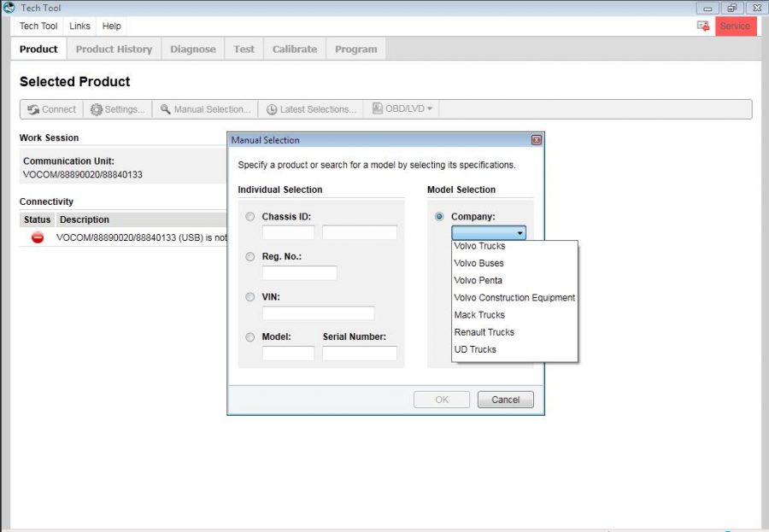Switch to the Diagnose tab
The height and width of the screenshot is (532, 769).
point(192,49)
